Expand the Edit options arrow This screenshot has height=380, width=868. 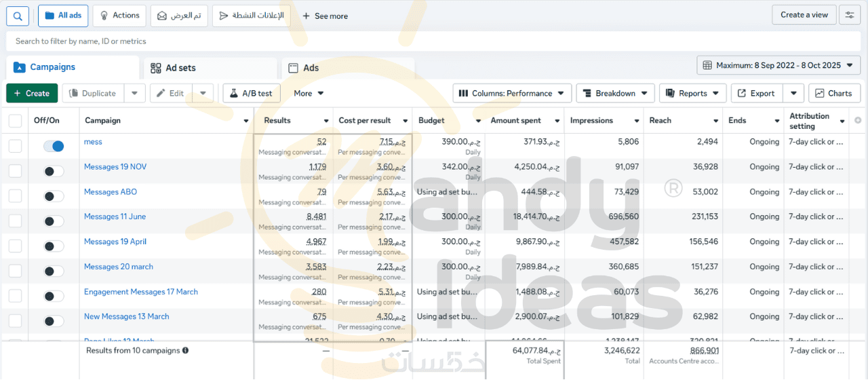pyautogui.click(x=203, y=93)
